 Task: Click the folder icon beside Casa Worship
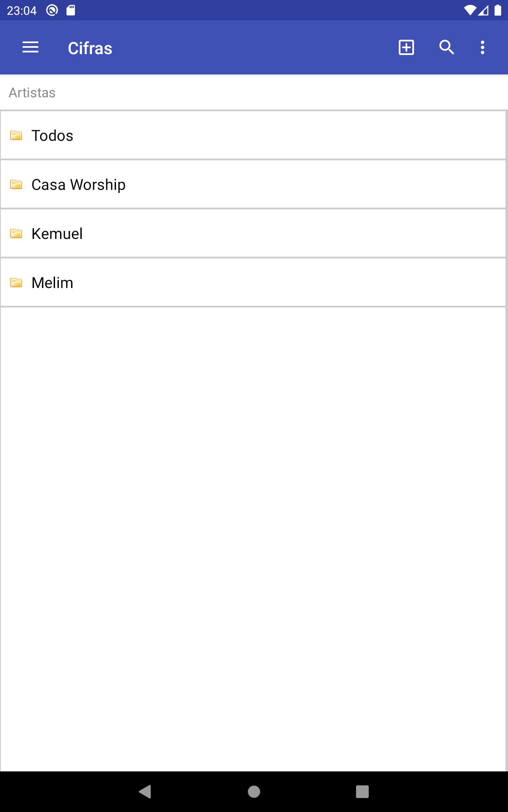(x=16, y=184)
